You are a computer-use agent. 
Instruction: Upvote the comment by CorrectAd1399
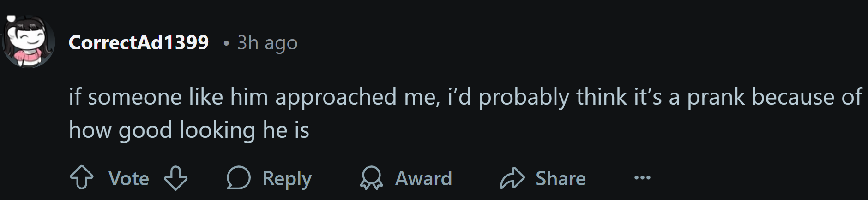[x=81, y=178]
